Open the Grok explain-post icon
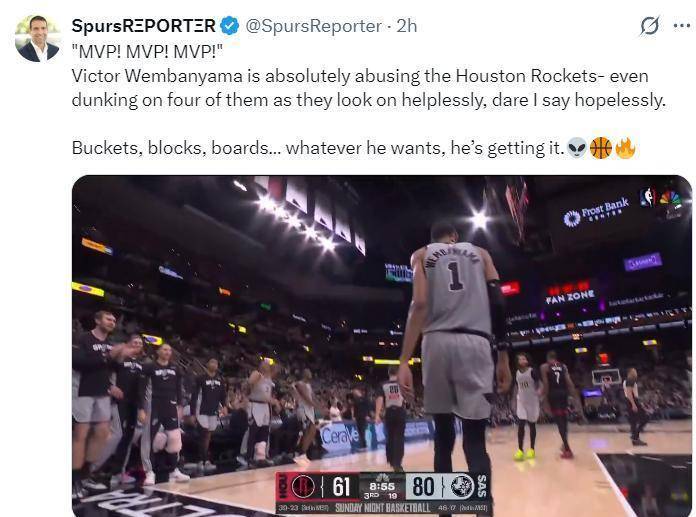696x517 pixels. click(x=649, y=26)
